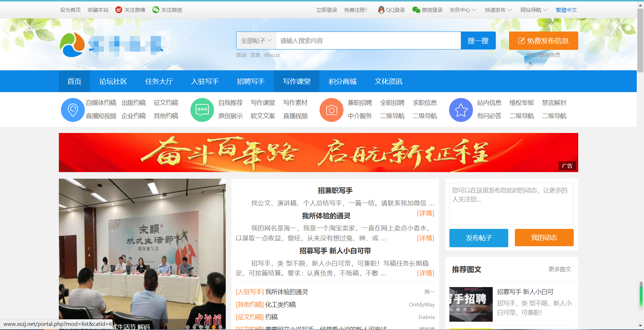Click the 发布帖子 blue button

click(x=478, y=238)
